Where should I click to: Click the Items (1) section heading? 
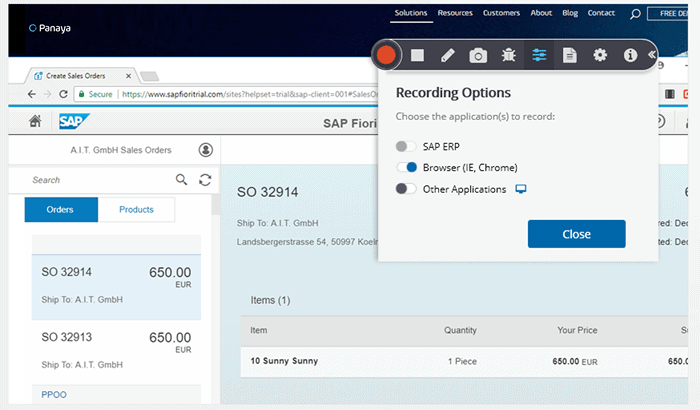(270, 300)
